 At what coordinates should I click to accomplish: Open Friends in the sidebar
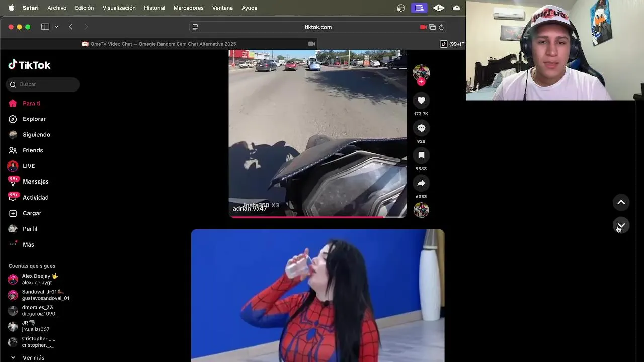tap(26, 150)
